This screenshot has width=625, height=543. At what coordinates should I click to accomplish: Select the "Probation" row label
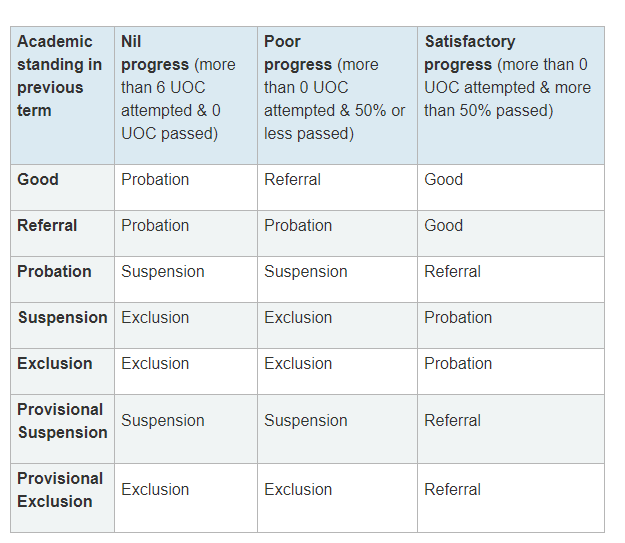54,272
